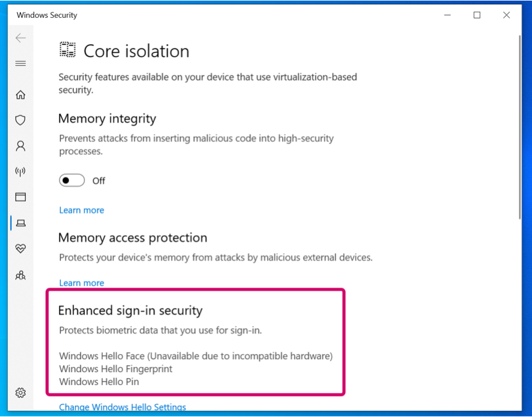Open Change Windows Hello Settings link
Image resolution: width=532 pixels, height=417 pixels.
[x=123, y=407]
